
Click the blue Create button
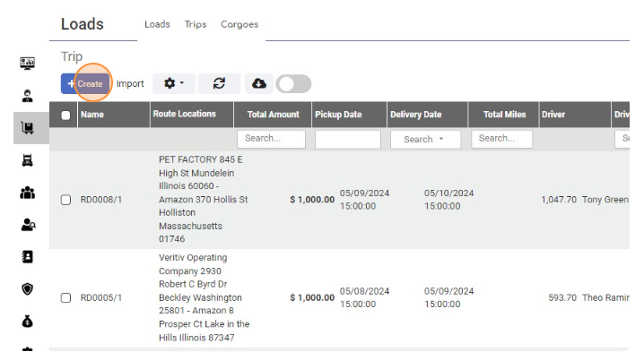[x=85, y=83]
